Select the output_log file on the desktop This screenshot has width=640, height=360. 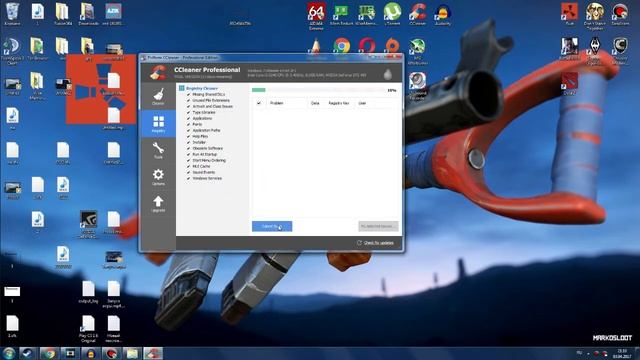click(x=88, y=292)
